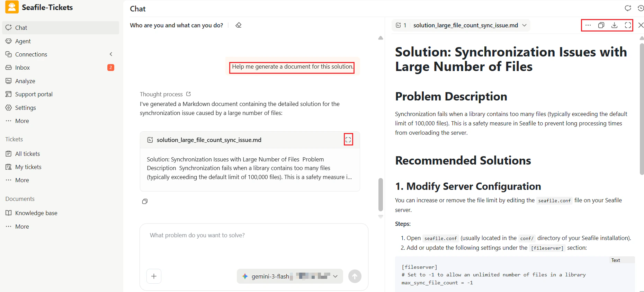Click the Problem Description heading

(451, 96)
